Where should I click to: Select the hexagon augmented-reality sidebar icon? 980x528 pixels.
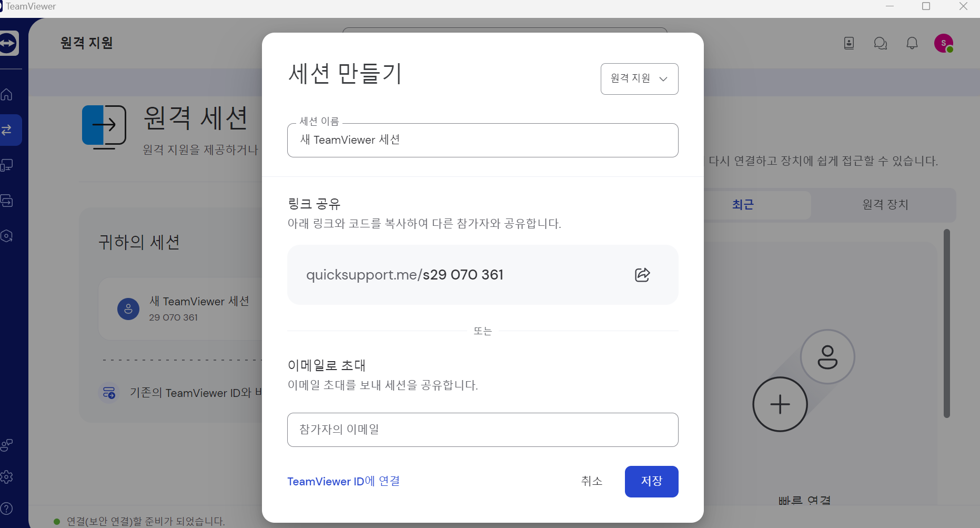[7, 236]
